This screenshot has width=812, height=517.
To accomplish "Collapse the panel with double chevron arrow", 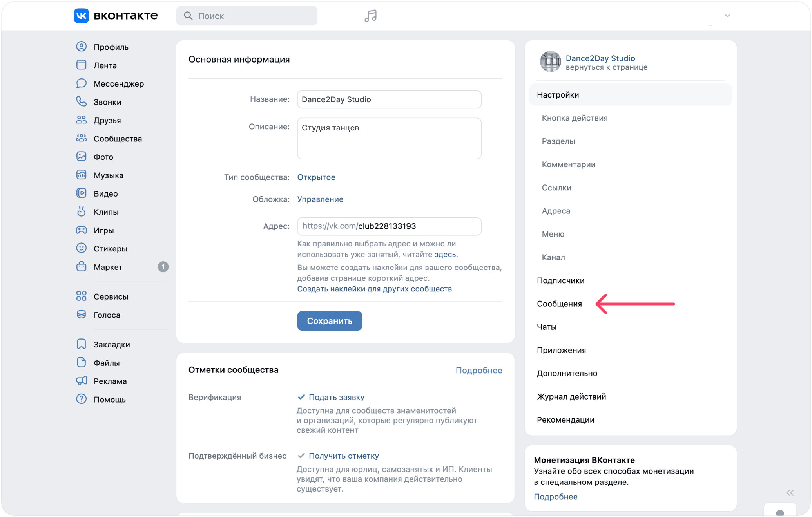I will click(790, 493).
